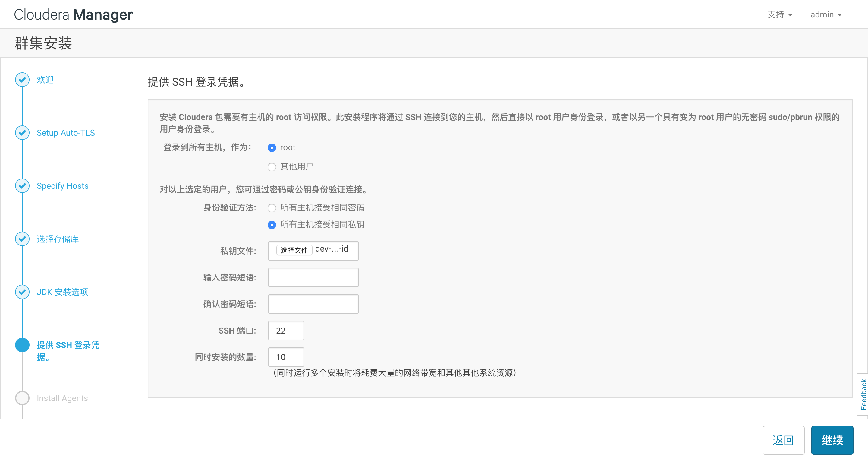Viewport: 868px width, 462px height.
Task: Choose 其他用户 login option
Action: [272, 166]
